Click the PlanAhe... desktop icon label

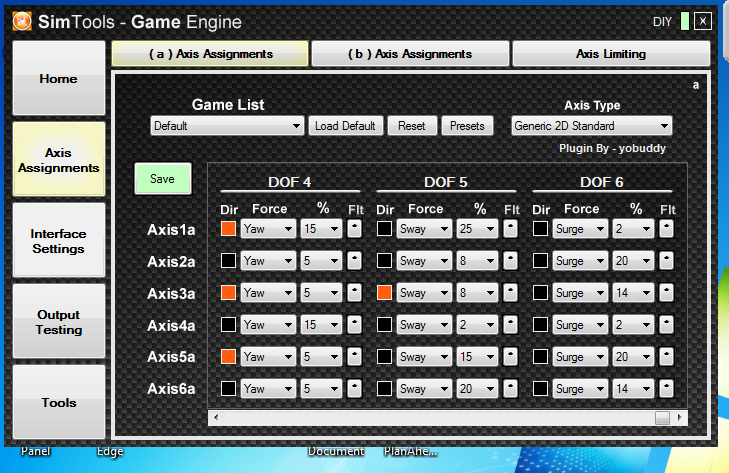click(x=411, y=452)
